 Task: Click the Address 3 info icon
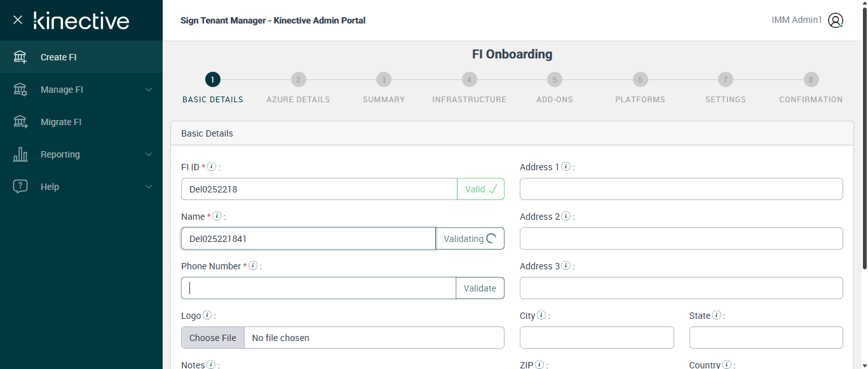(x=566, y=266)
